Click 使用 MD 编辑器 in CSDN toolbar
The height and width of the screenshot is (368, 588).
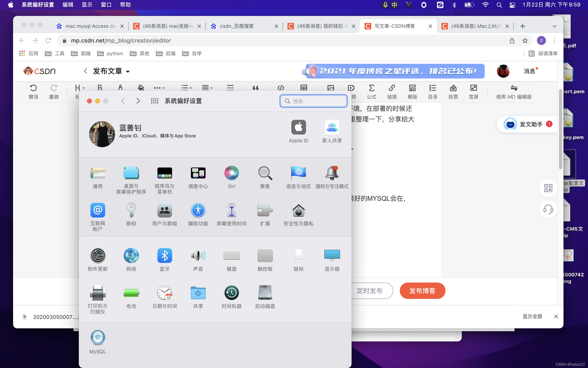tap(514, 92)
